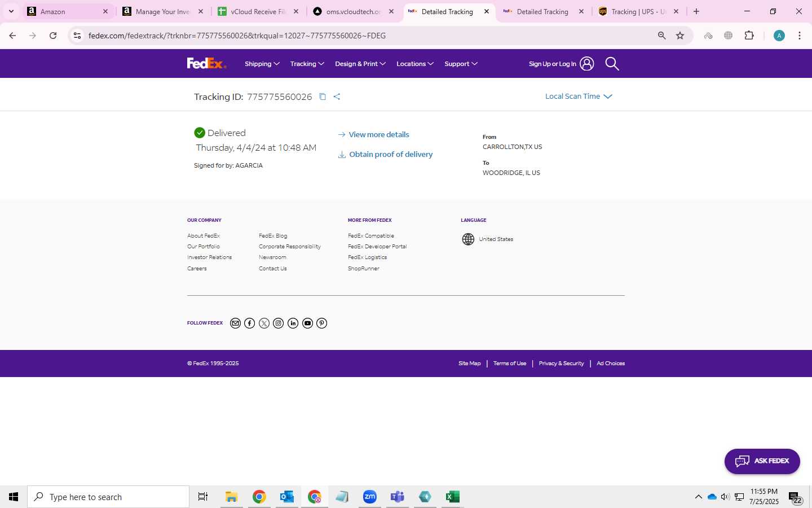Expand the Locations menu

point(415,64)
